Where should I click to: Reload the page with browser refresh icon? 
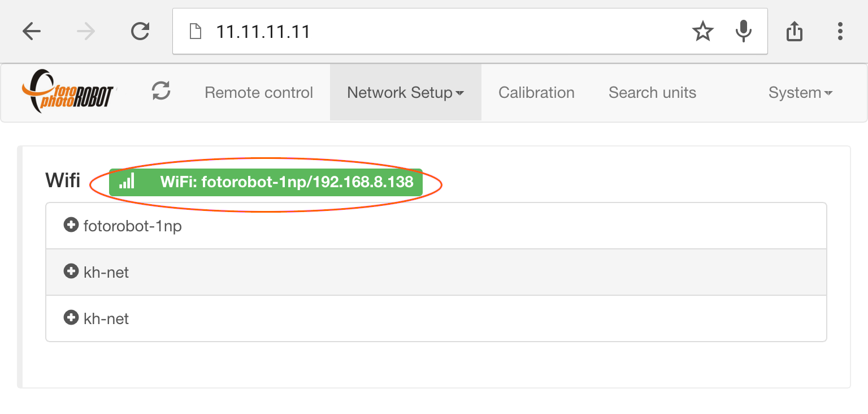point(140,31)
